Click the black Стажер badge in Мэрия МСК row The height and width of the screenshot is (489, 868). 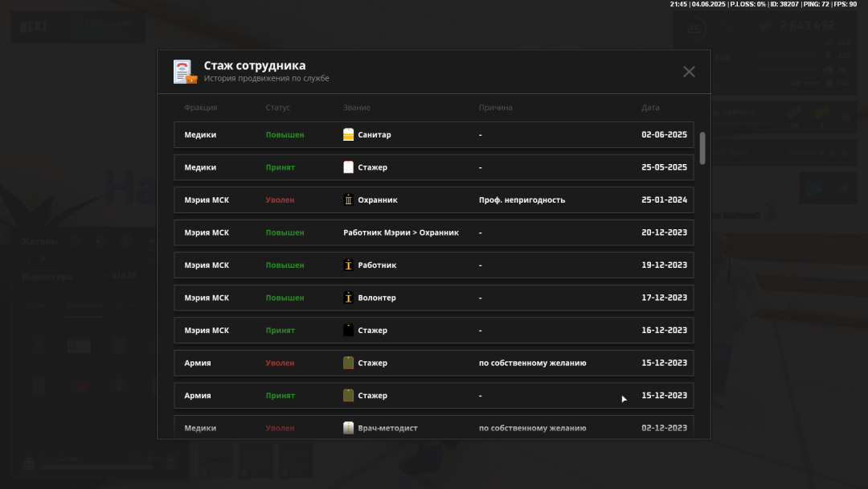348,331
